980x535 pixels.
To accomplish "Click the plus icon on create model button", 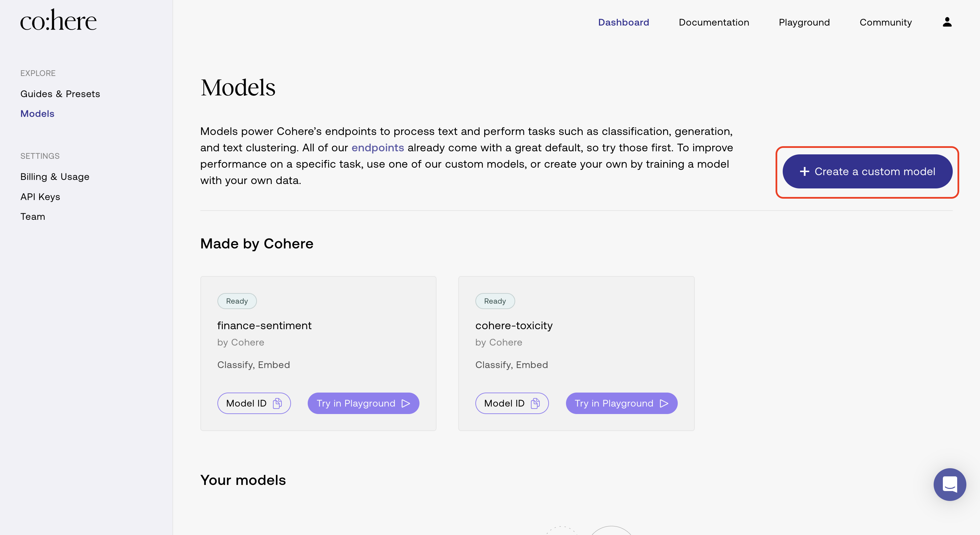I will click(804, 172).
